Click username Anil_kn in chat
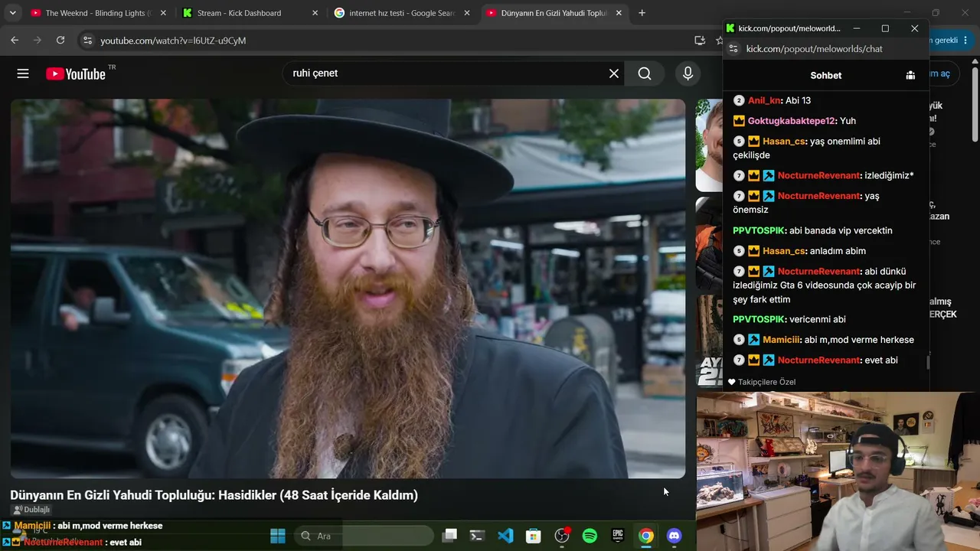The image size is (980, 551). coord(765,100)
